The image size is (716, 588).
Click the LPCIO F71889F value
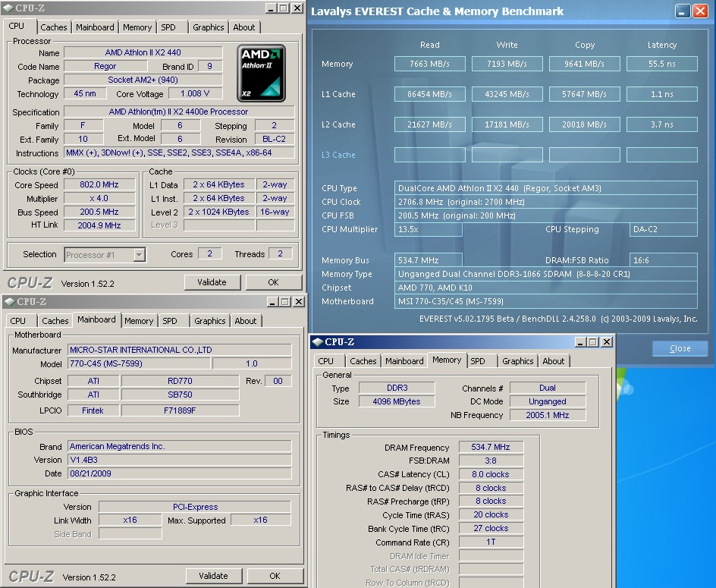(180, 410)
